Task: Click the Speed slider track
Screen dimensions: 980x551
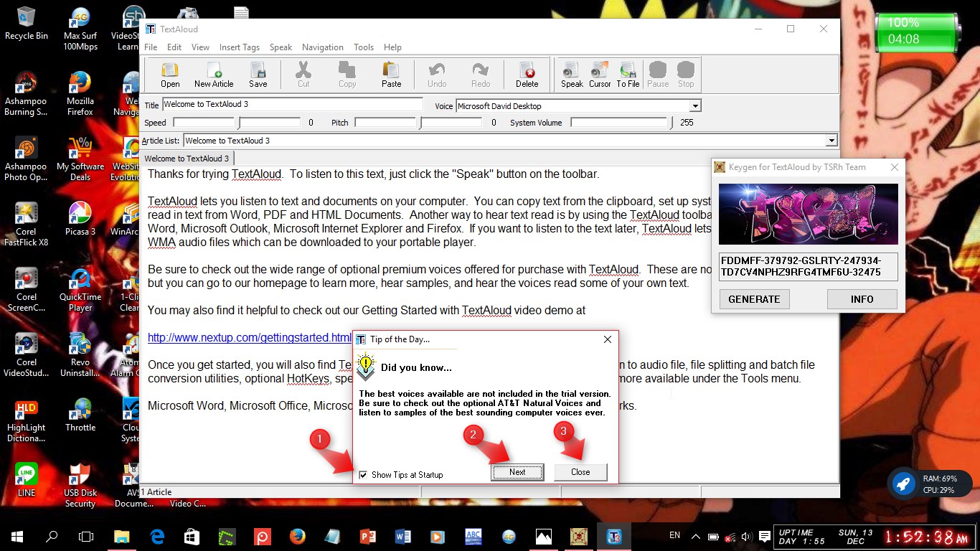Action: point(237,123)
